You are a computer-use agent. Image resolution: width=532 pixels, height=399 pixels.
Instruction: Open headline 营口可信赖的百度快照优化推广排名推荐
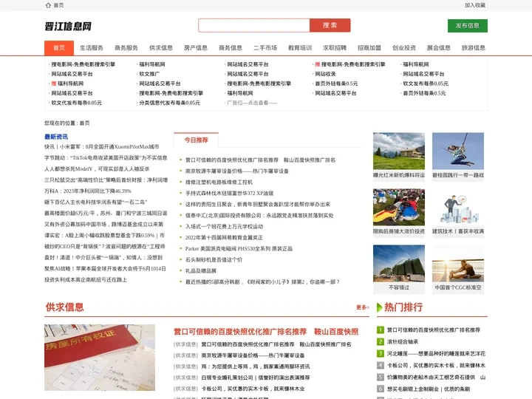[x=266, y=332]
